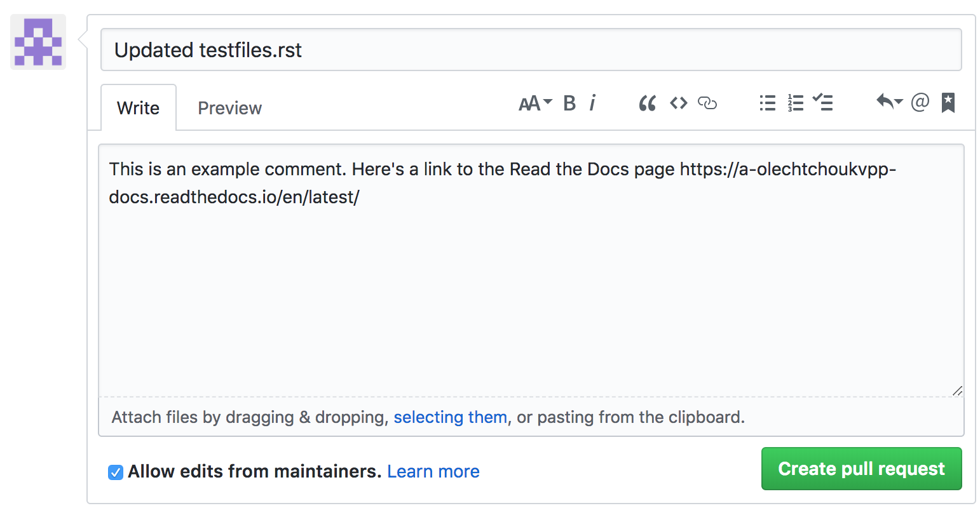
Task: Add a task list with checkmarks
Action: tap(823, 103)
